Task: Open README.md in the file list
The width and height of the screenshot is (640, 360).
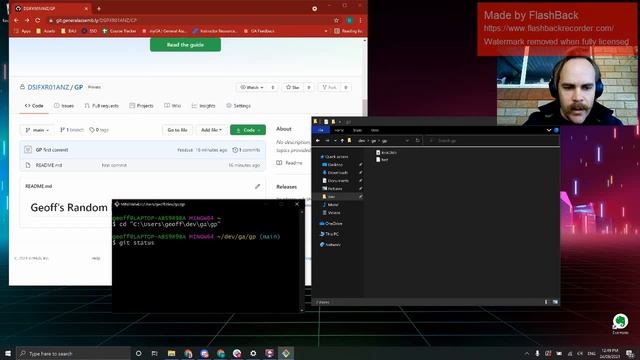Action: [49, 165]
